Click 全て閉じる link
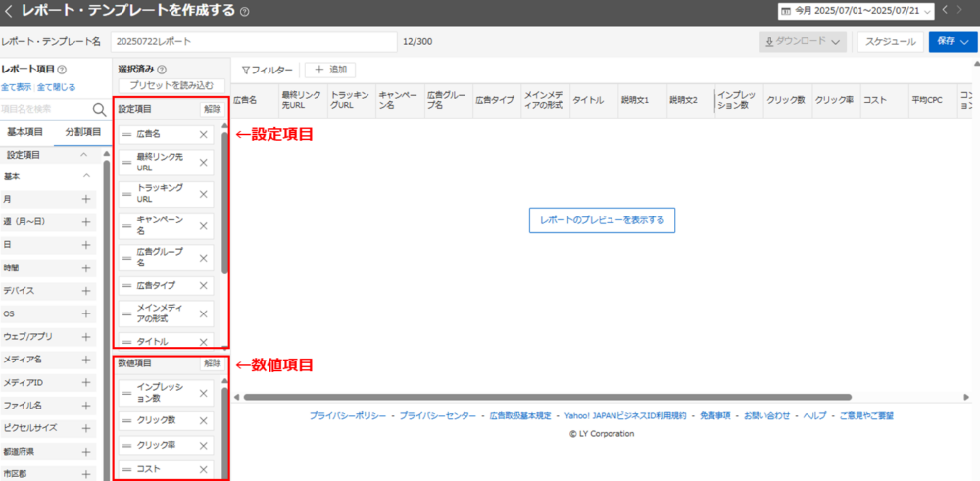Viewport: 980px width, 481px height. pyautogui.click(x=56, y=87)
